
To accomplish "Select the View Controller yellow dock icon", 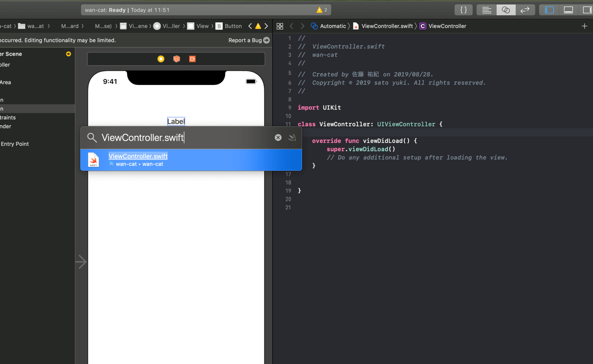I will (161, 59).
